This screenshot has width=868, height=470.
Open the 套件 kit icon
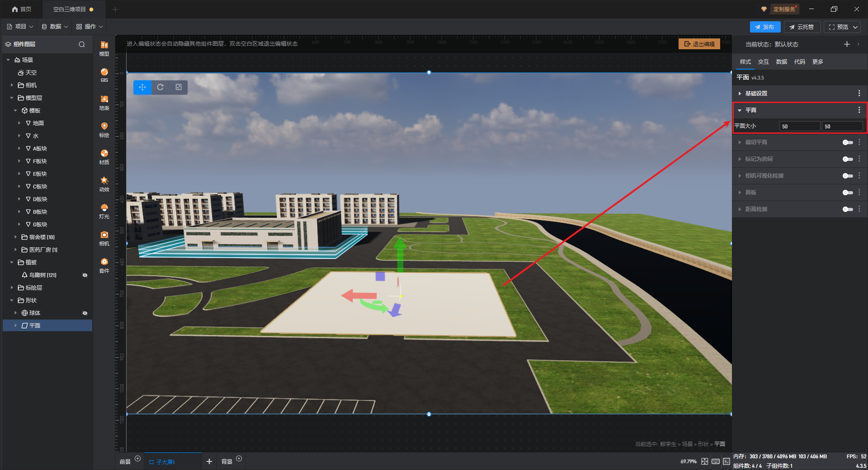(x=104, y=265)
